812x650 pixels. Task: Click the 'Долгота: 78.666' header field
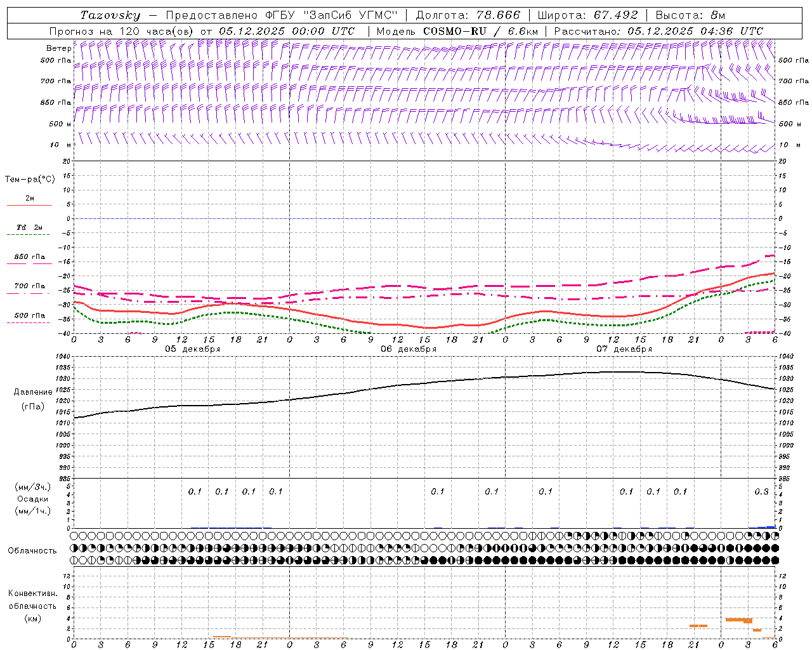tap(468, 15)
